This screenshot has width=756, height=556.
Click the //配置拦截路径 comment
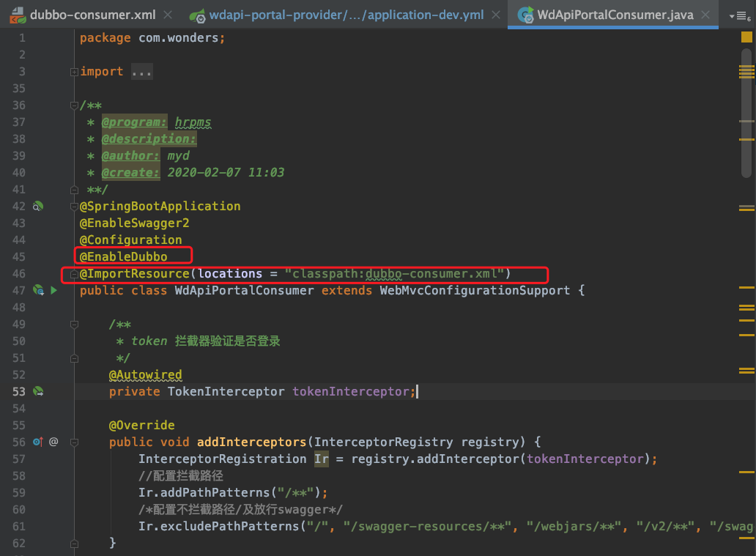click(x=181, y=475)
